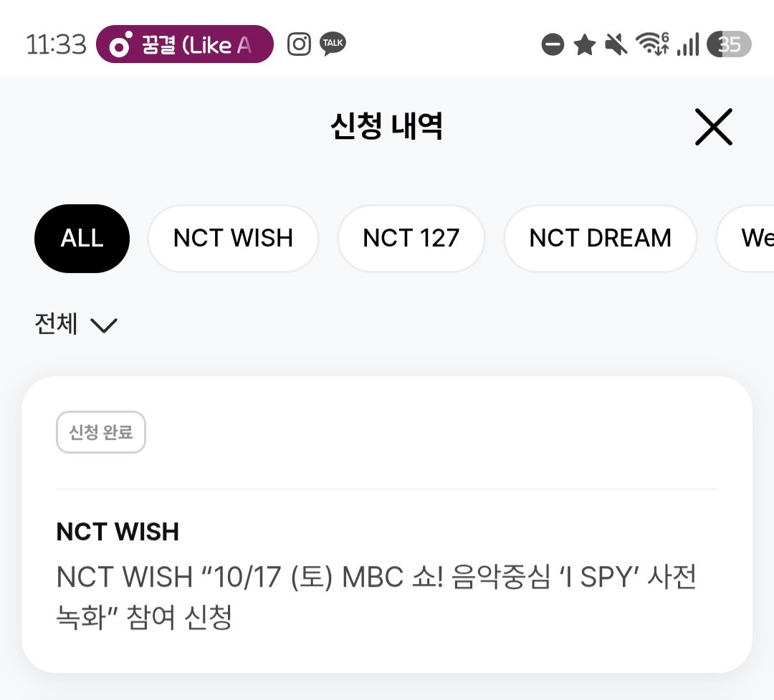Image resolution: width=774 pixels, height=700 pixels.
Task: Select the partially visible We chip
Action: (745, 238)
